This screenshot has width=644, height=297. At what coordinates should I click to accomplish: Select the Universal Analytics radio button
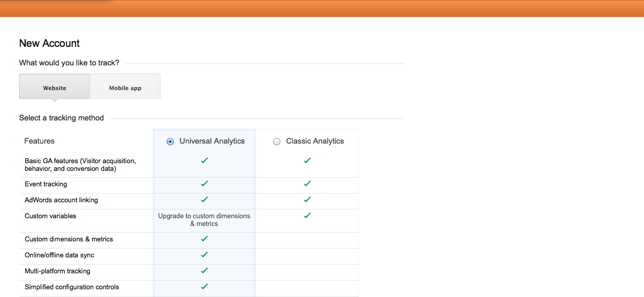click(170, 142)
